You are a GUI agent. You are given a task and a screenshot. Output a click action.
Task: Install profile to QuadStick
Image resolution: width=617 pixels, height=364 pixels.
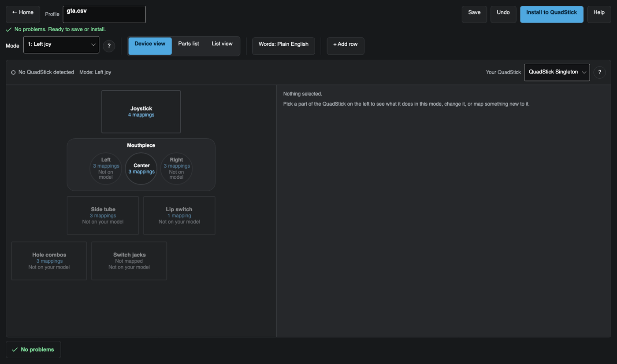point(552,15)
